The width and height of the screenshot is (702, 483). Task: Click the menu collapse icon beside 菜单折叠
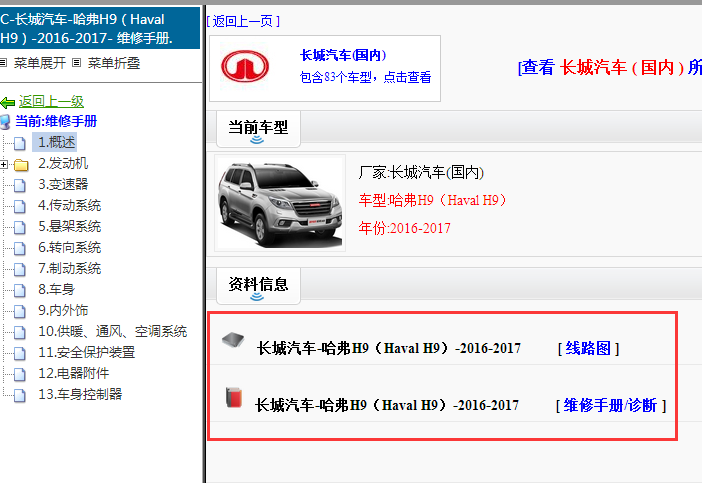77,63
